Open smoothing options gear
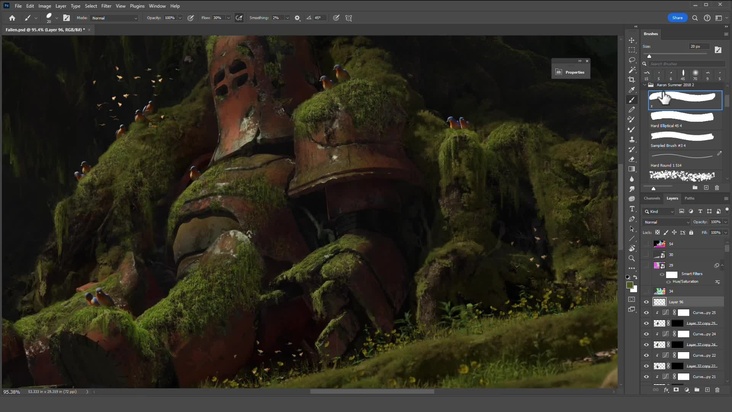This screenshot has height=412, width=732. click(x=297, y=18)
